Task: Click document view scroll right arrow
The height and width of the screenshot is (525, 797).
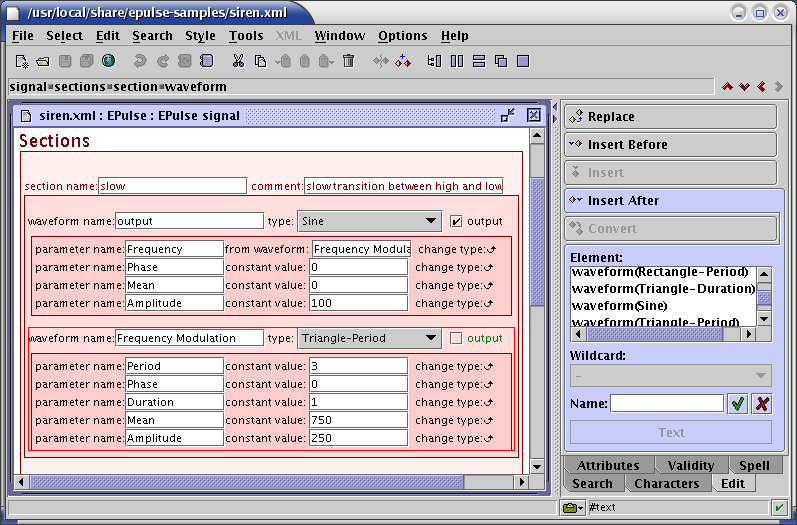Action: pos(521,482)
